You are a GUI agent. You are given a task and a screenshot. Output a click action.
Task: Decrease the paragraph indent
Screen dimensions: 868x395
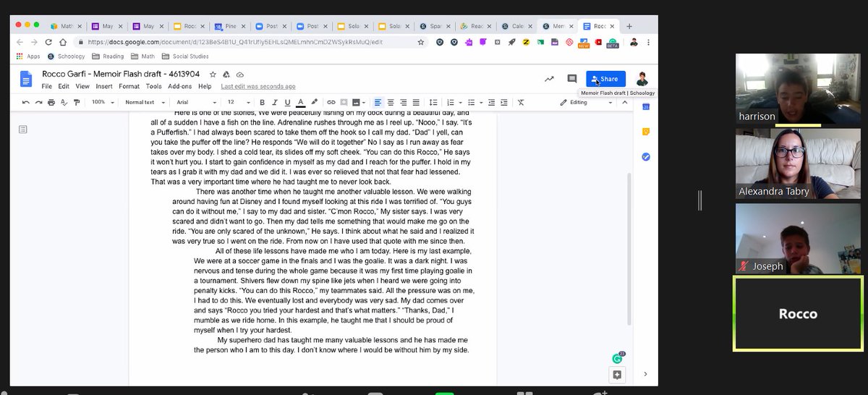[x=492, y=103]
